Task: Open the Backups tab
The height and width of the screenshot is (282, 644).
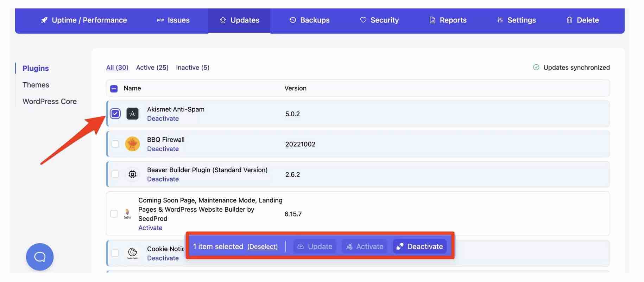Action: coord(310,20)
